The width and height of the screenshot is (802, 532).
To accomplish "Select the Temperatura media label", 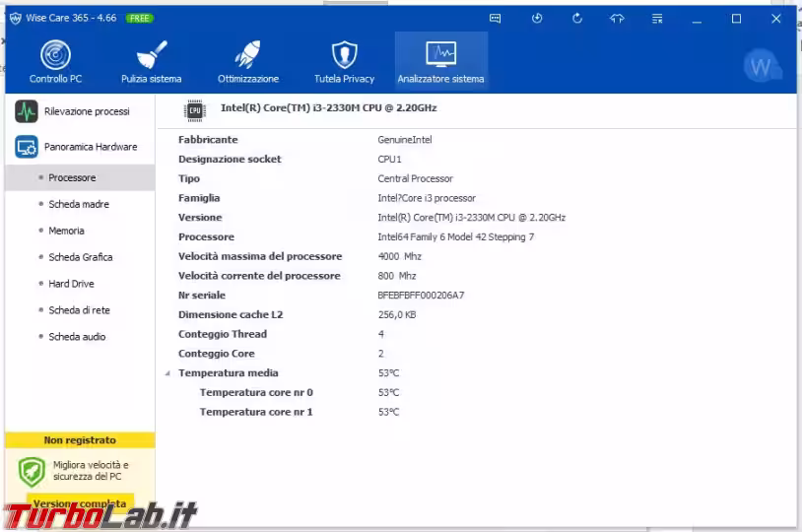I will click(229, 373).
